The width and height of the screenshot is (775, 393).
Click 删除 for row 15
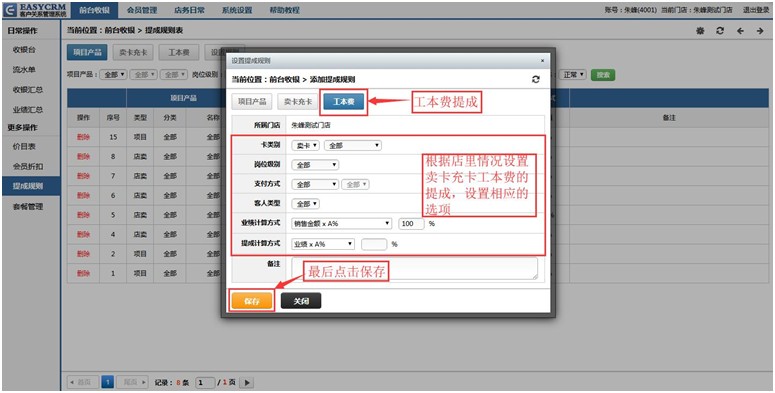pos(83,137)
